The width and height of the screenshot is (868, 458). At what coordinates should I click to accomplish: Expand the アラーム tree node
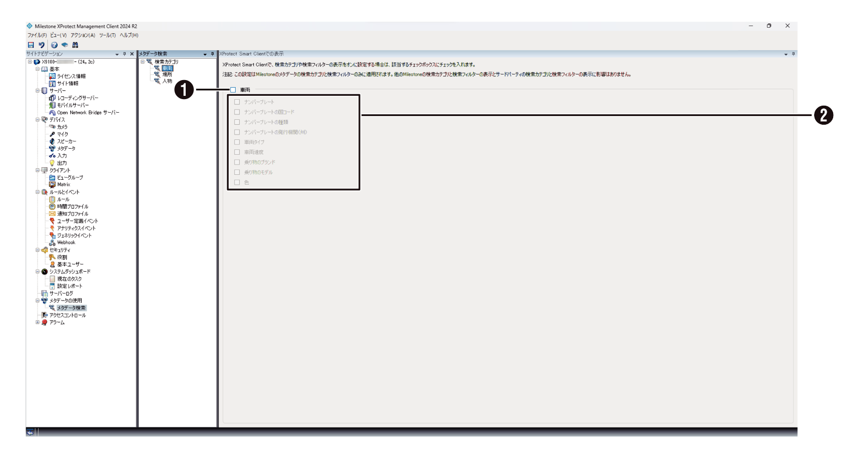pos(38,322)
